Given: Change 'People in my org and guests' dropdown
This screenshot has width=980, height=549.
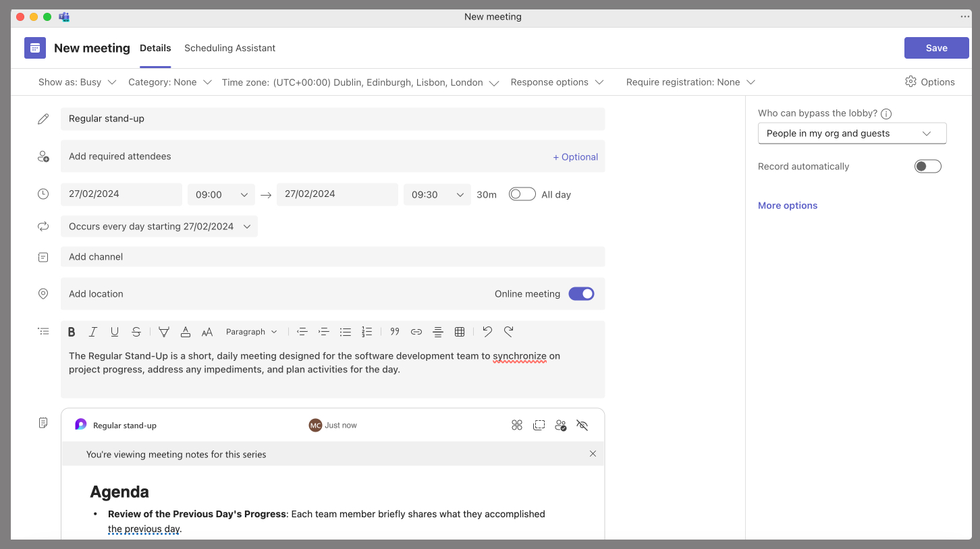Looking at the screenshot, I should pos(852,134).
